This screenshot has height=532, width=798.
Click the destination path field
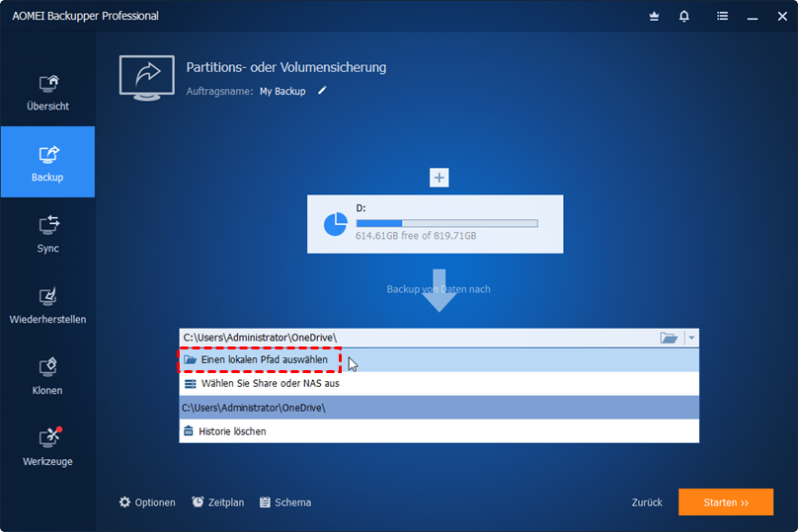coord(418,338)
